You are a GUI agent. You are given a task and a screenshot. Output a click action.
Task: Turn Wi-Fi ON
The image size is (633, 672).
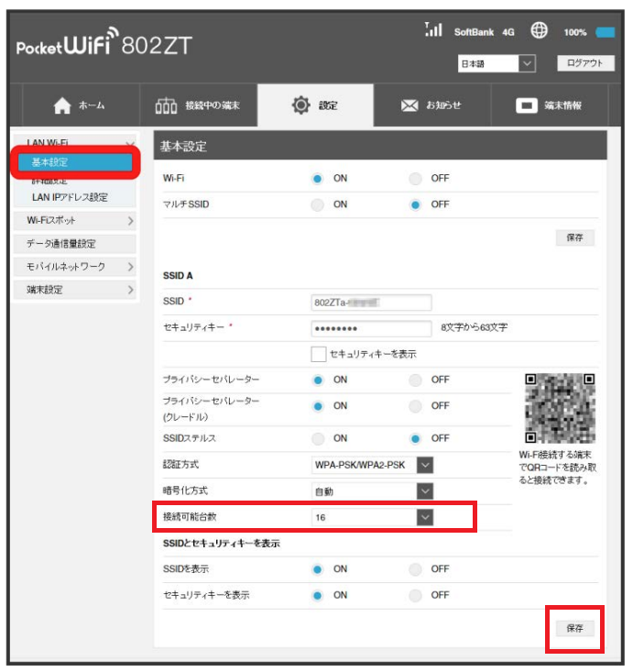pyautogui.click(x=317, y=178)
